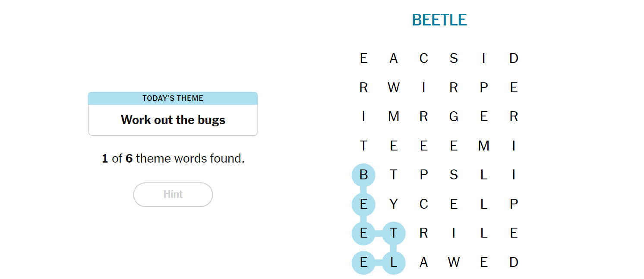The height and width of the screenshot is (279, 644).
Task: Click the highlighted letter L near the bottom
Action: [x=394, y=262]
